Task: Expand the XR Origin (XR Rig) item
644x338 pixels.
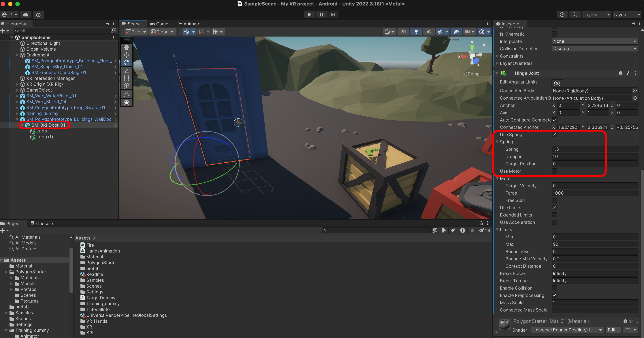Action: pyautogui.click(x=17, y=84)
